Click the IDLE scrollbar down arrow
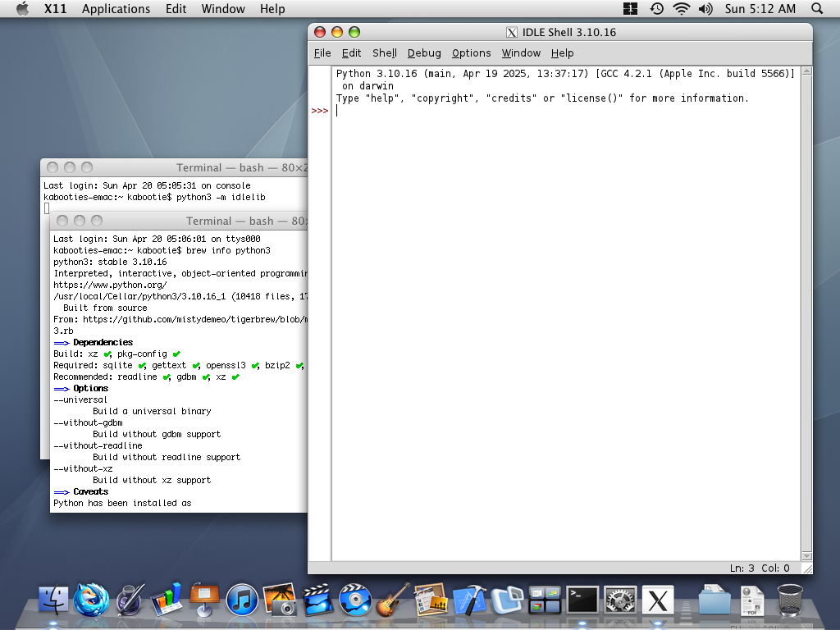Image resolution: width=840 pixels, height=630 pixels. point(807,555)
